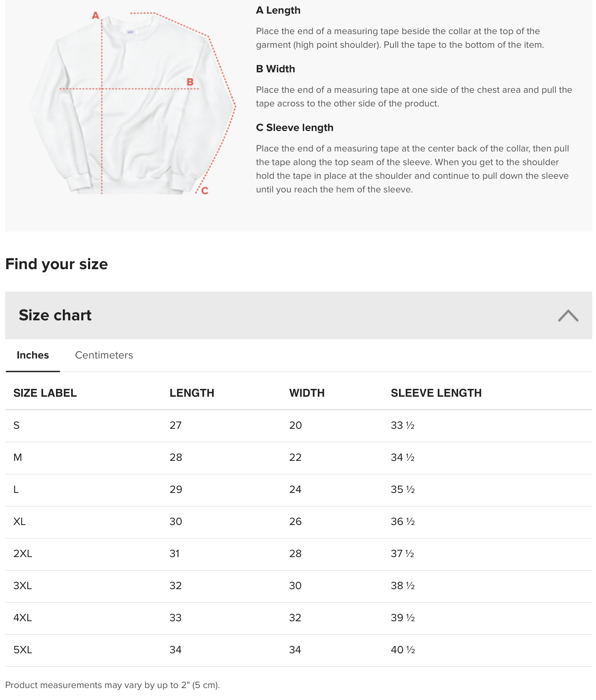The image size is (596, 700).
Task: Click the Size chart header title
Action: tap(55, 315)
